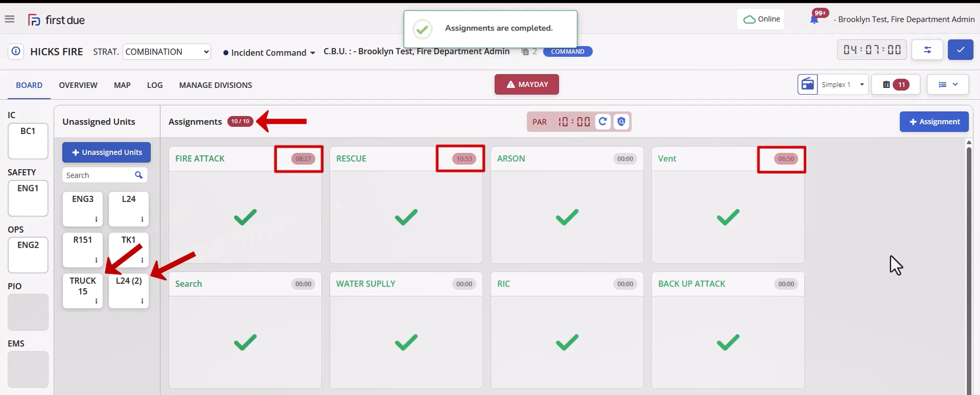Open the checklist counter showing 11

coord(895,85)
